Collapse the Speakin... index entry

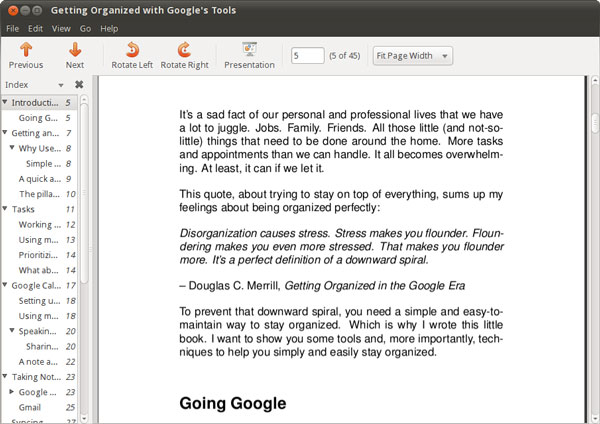point(12,330)
